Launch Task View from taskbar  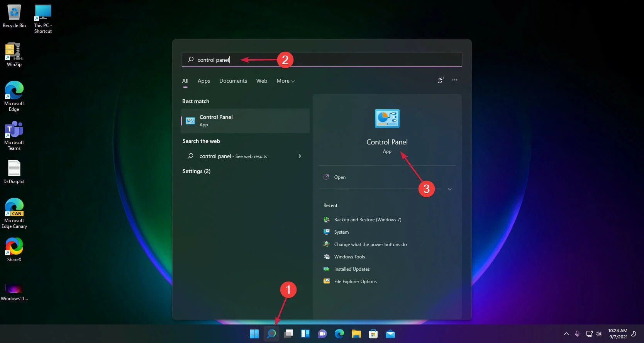coord(288,334)
